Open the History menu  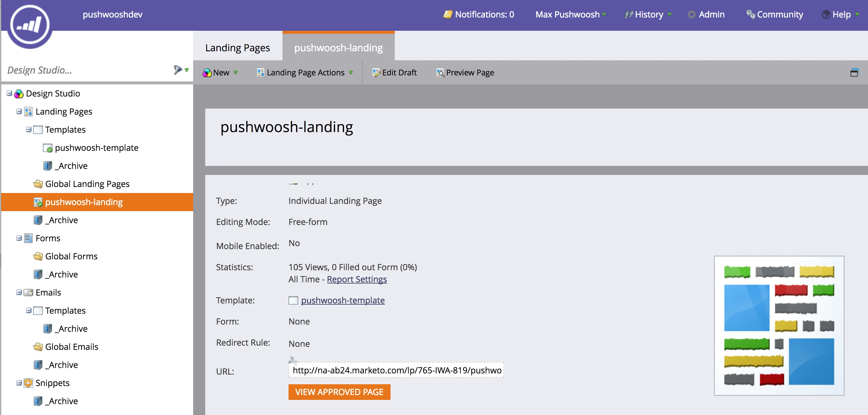point(648,14)
